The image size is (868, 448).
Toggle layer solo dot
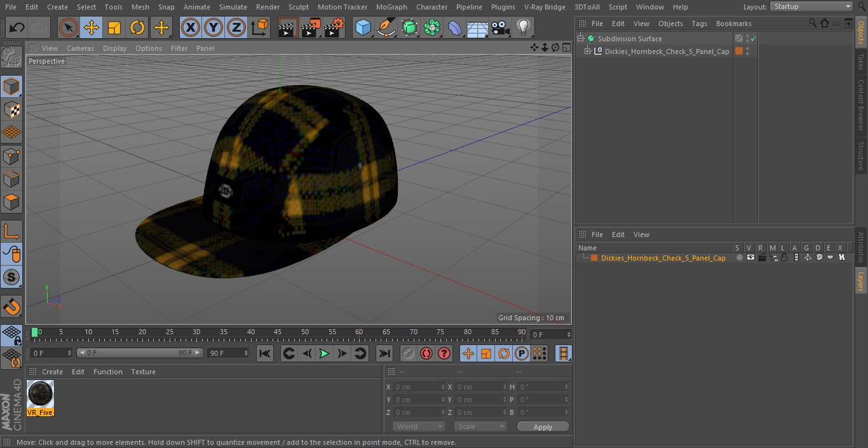click(x=739, y=258)
